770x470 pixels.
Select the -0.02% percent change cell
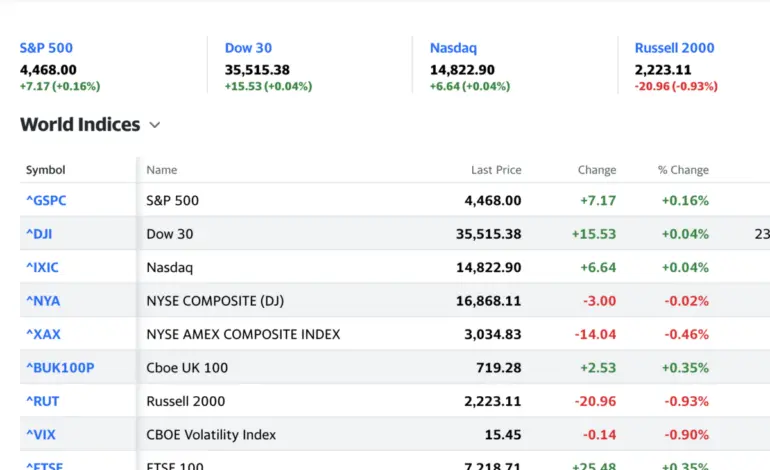(x=687, y=301)
